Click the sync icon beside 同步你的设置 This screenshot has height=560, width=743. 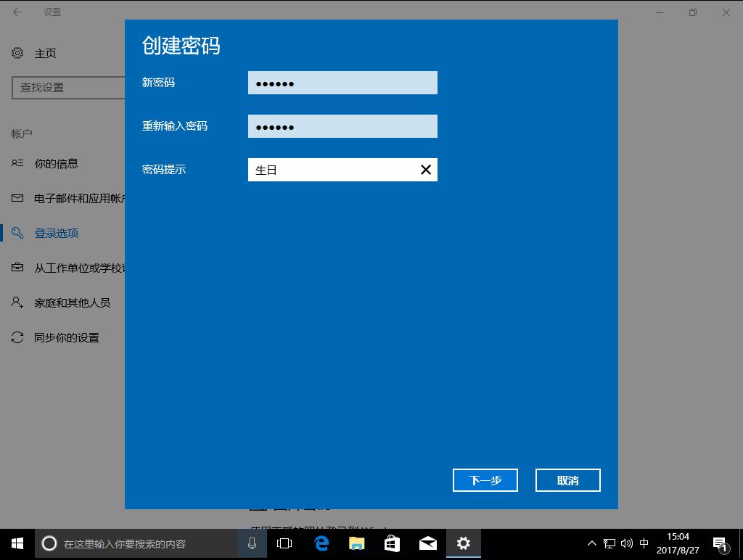[x=17, y=337]
